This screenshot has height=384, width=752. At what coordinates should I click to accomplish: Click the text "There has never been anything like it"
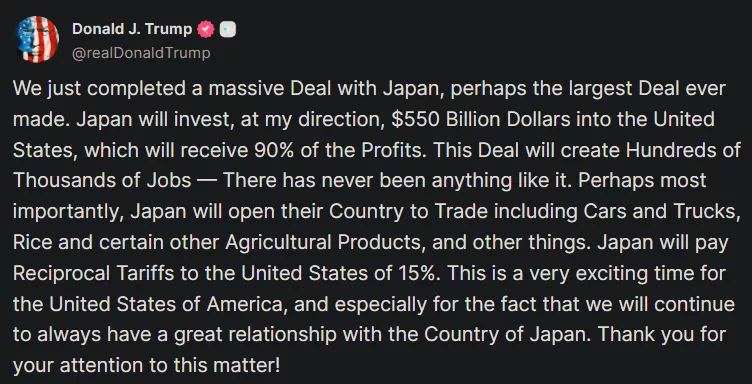point(397,181)
